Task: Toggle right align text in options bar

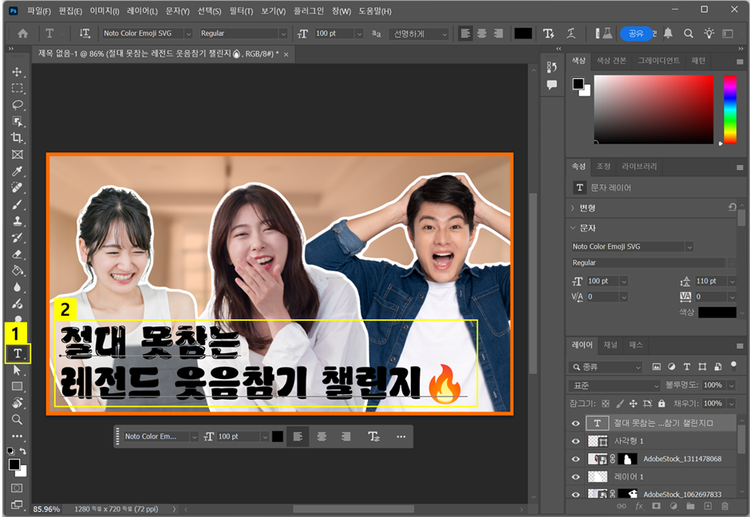Action: [x=498, y=33]
